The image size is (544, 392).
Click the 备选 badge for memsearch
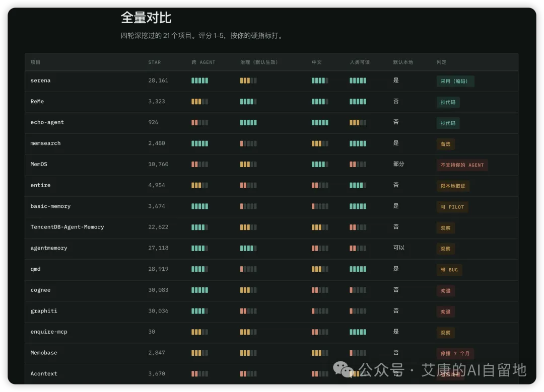pyautogui.click(x=445, y=144)
